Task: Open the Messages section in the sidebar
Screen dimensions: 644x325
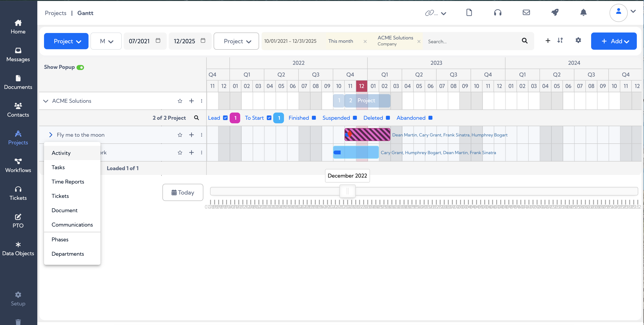Action: coord(18,54)
